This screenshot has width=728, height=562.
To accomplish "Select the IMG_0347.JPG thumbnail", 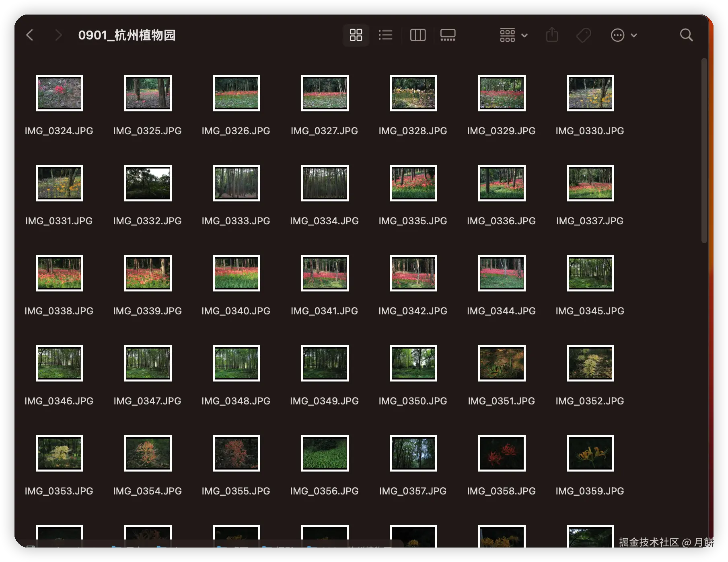I will click(x=148, y=363).
